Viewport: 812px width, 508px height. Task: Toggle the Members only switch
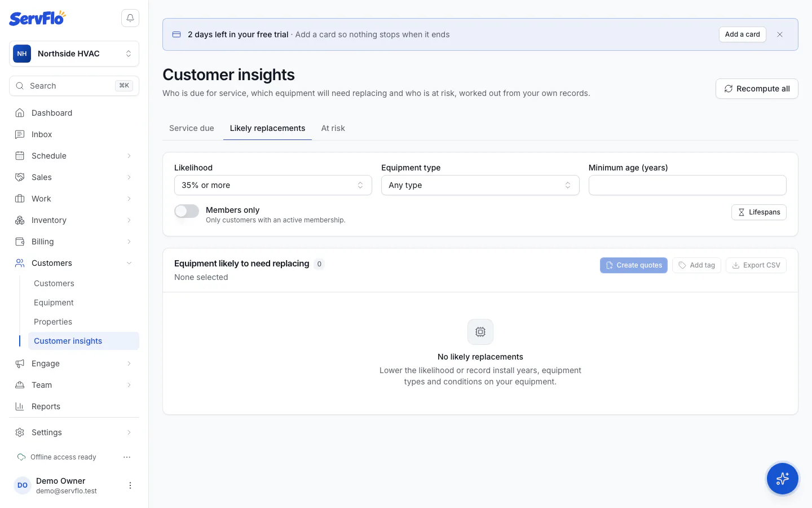(187, 211)
